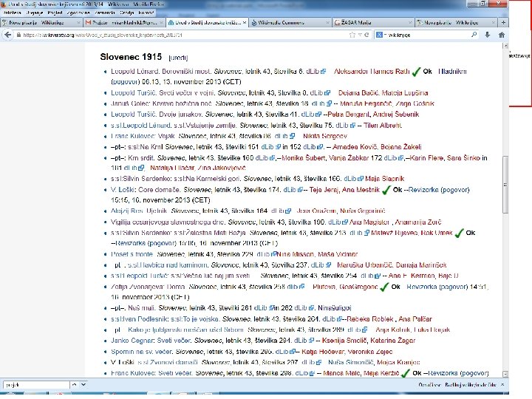
Task: Open the downloads arrow icon
Action: point(488,35)
